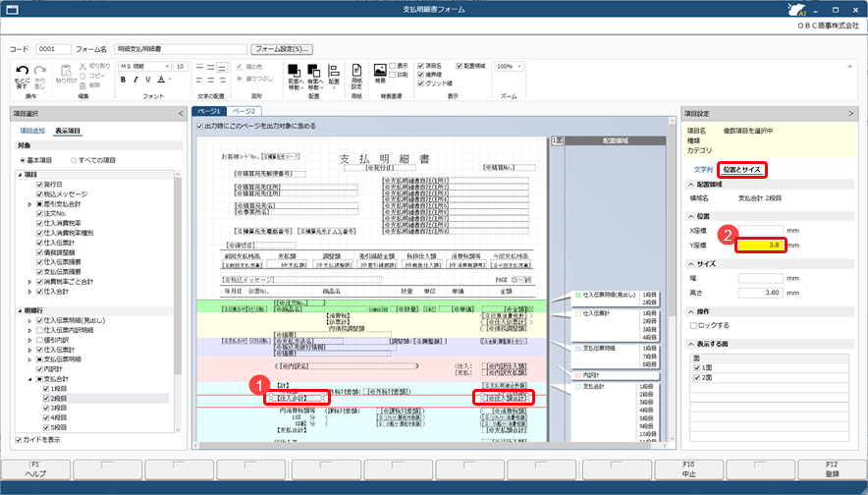The width and height of the screenshot is (868, 495).
Task: Click the undo (もとに戻す) icon
Action: tap(23, 71)
